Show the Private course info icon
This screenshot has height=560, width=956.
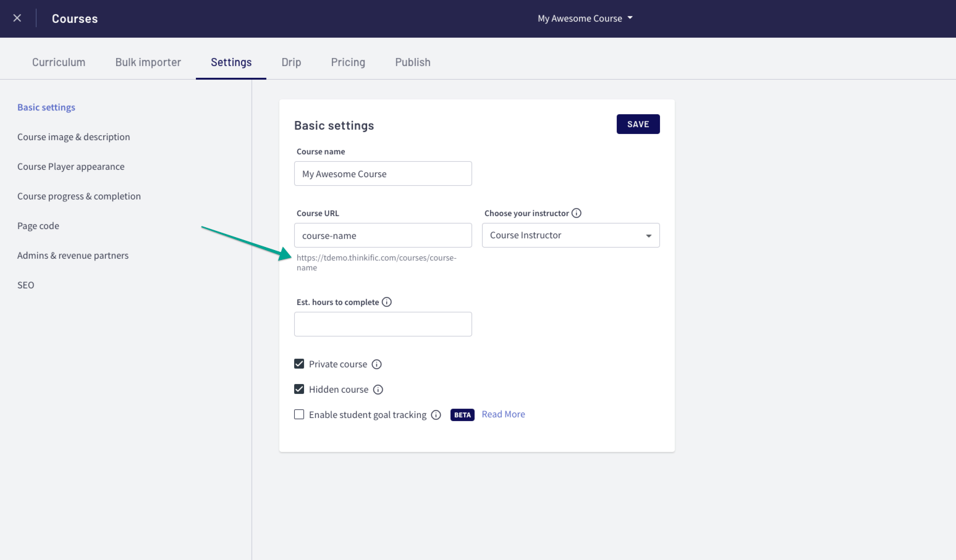tap(377, 364)
